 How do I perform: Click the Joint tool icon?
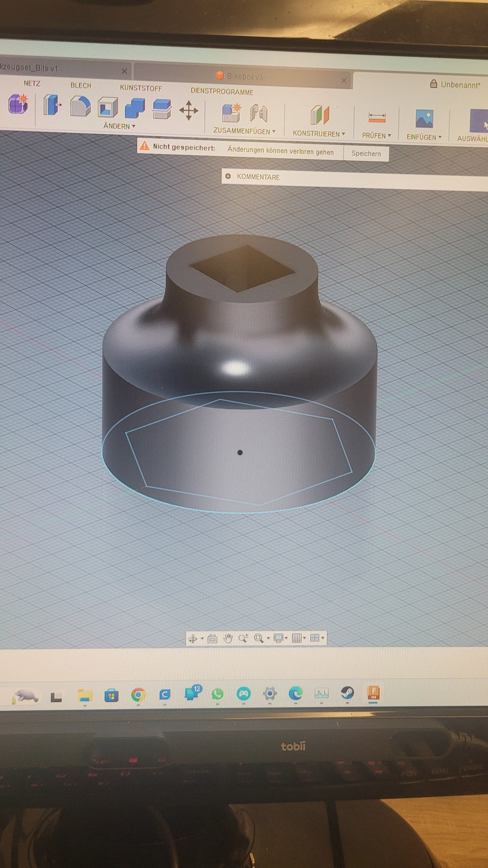(x=259, y=113)
